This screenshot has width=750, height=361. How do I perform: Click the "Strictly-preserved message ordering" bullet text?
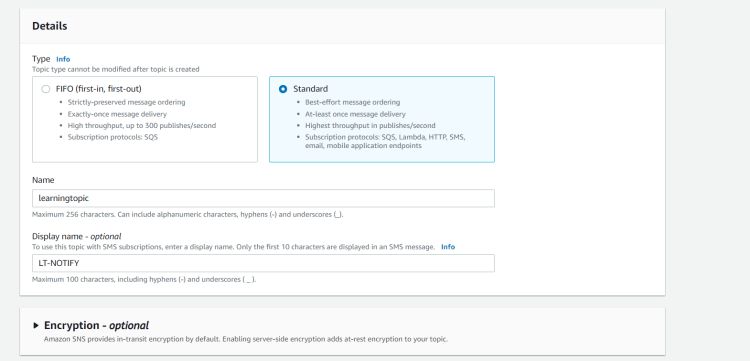(x=126, y=102)
